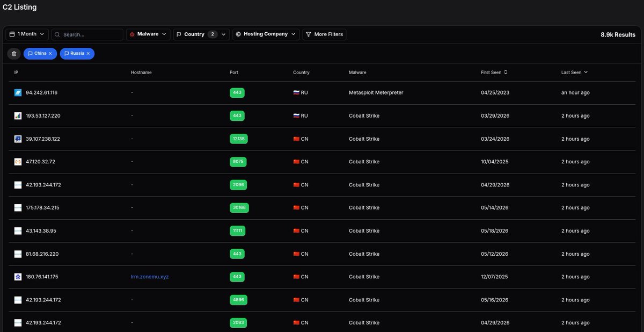Click the Port column header
The image size is (644, 332).
click(x=234, y=72)
